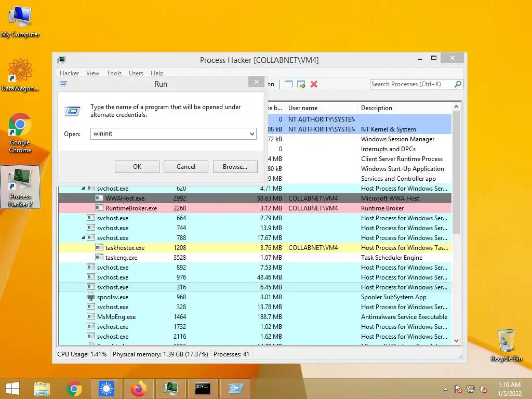The image size is (532, 399).
Task: Open the Tools menu
Action: [114, 73]
